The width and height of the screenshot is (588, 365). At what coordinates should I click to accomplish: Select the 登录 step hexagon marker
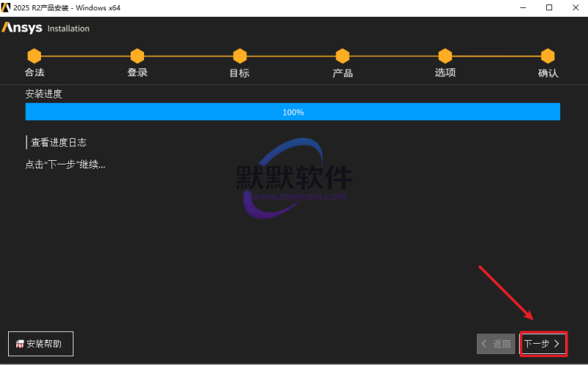point(137,56)
